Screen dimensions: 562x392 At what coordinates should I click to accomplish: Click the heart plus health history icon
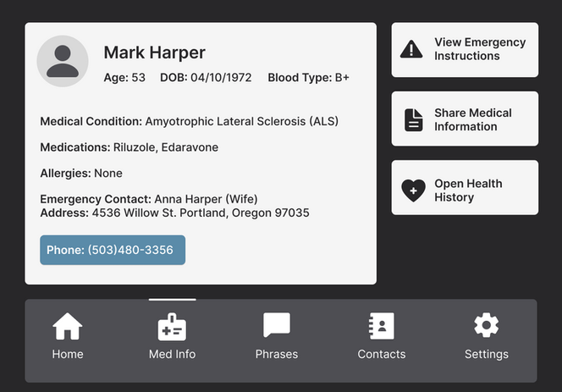point(413,190)
